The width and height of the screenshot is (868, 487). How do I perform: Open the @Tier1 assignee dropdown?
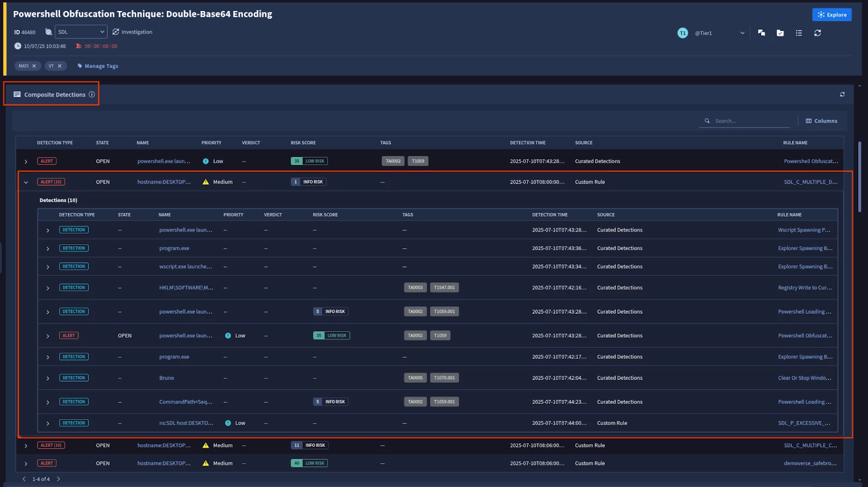(x=719, y=33)
